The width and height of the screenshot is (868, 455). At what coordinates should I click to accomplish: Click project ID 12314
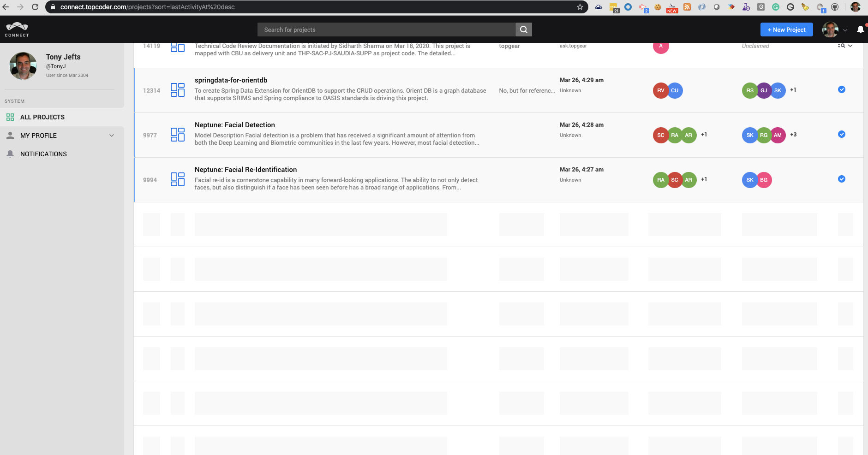[x=152, y=90]
